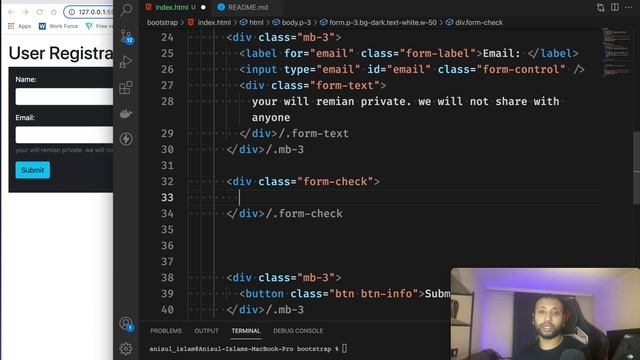
Task: Click line number 33 in the gutter
Action: tap(167, 198)
